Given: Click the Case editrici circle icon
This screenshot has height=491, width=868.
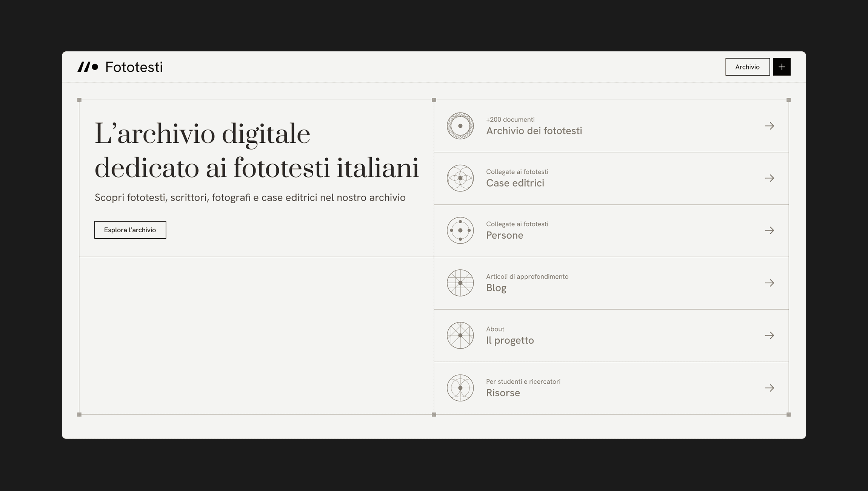Looking at the screenshot, I should click(460, 178).
